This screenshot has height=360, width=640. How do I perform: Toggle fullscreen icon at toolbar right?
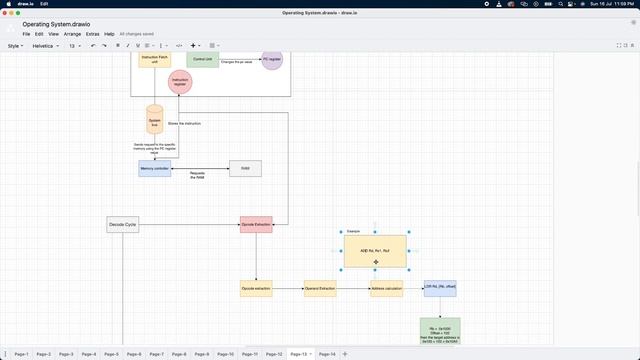(619, 45)
